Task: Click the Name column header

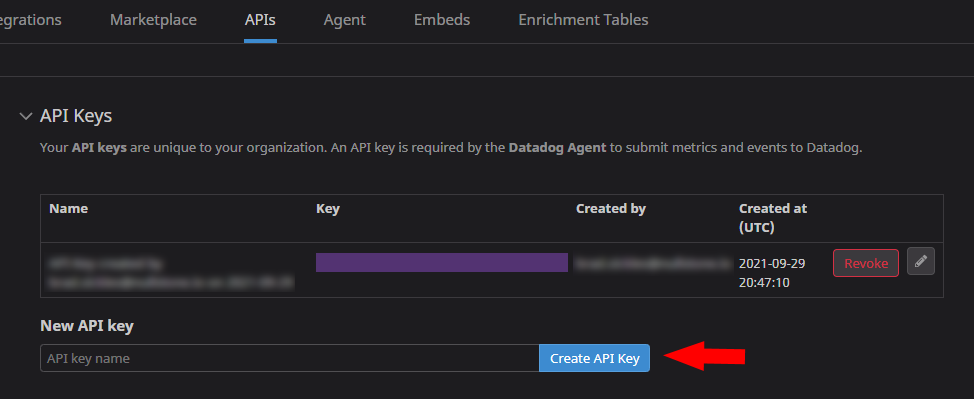Action: click(68, 209)
